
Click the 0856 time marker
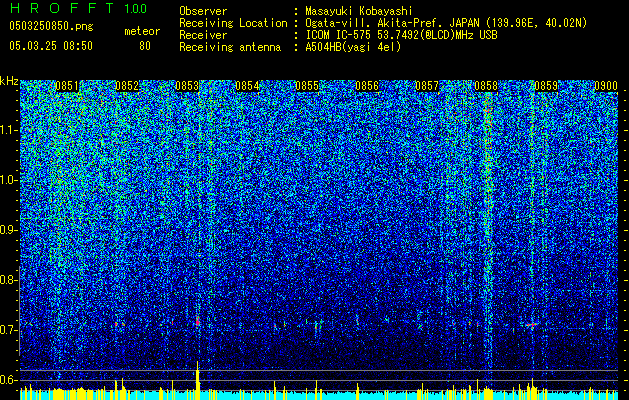point(367,86)
